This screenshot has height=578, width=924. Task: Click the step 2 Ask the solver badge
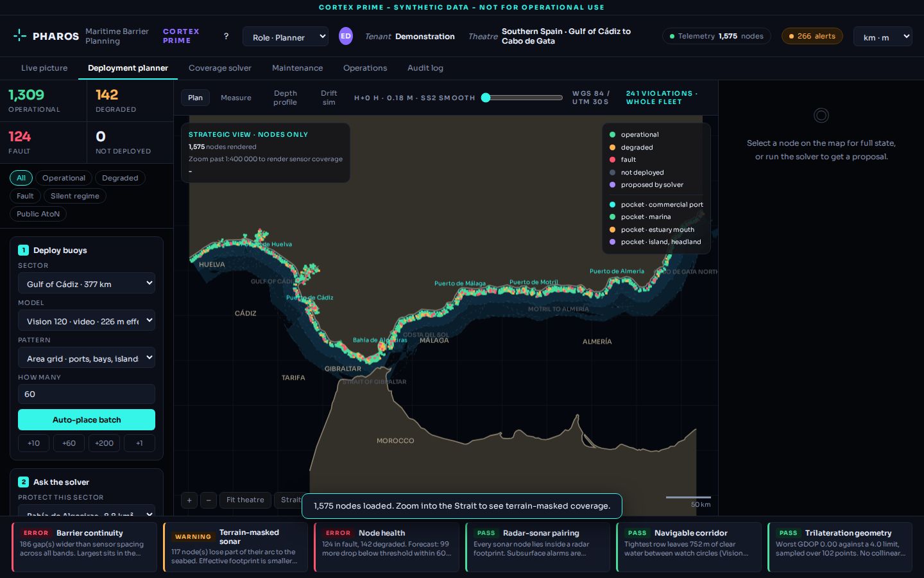pyautogui.click(x=24, y=482)
